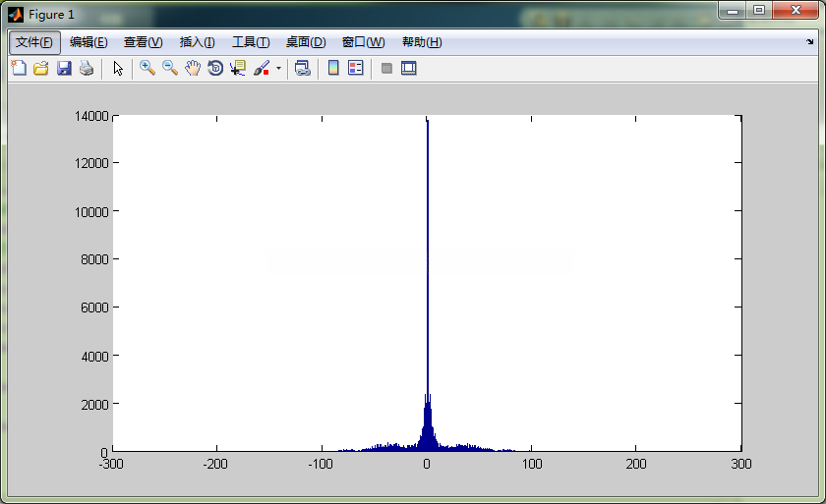Activate the Pan hand tool

tap(193, 68)
